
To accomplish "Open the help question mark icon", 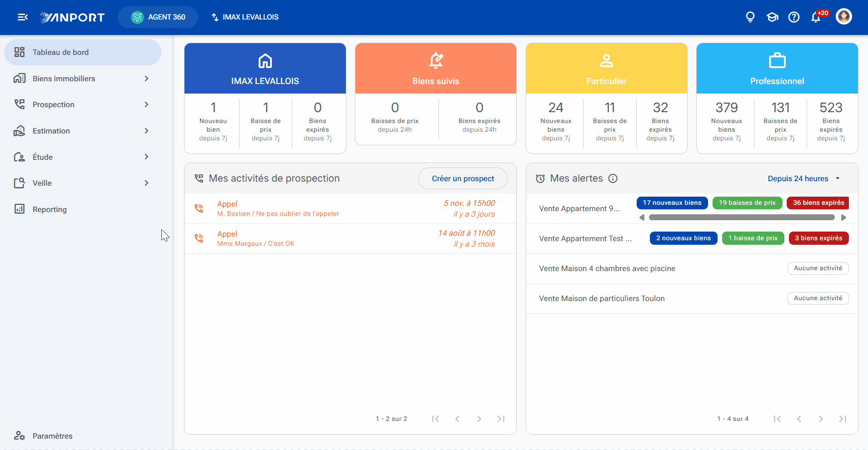I will tap(794, 17).
